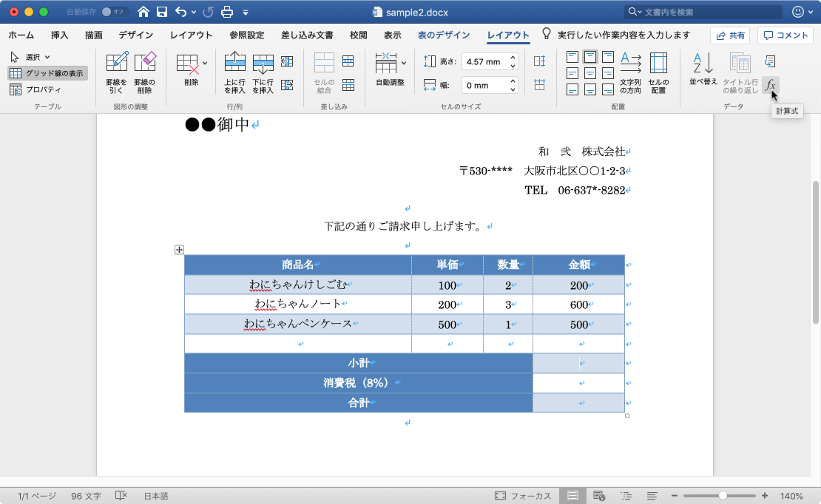This screenshot has width=821, height=504.
Task: Switch to Print Layout view
Action: point(572,496)
